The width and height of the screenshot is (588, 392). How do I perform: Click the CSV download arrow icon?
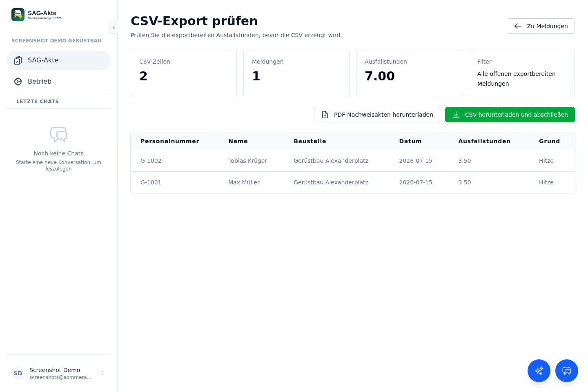[x=456, y=115]
